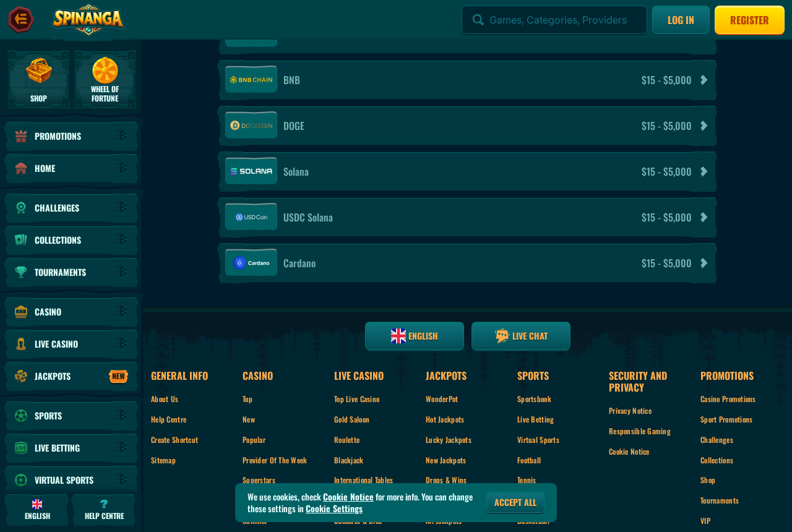Expand the BNB payment row chevron
This screenshot has height=532, width=792.
[x=704, y=80]
